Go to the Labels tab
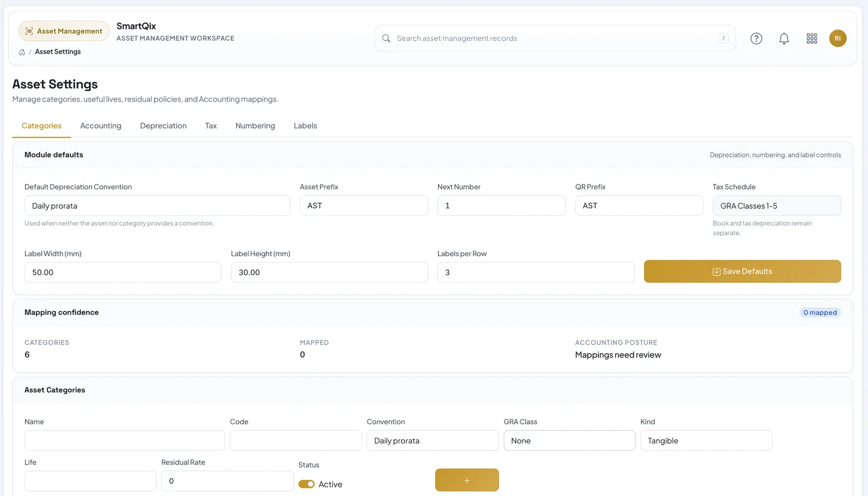Screen dimensions: 868x496 (x=305, y=126)
